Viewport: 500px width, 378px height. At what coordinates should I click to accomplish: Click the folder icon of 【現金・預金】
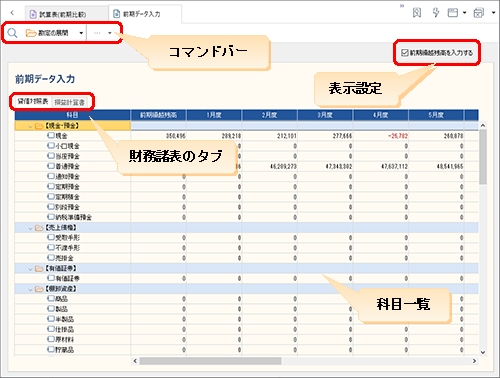point(39,126)
